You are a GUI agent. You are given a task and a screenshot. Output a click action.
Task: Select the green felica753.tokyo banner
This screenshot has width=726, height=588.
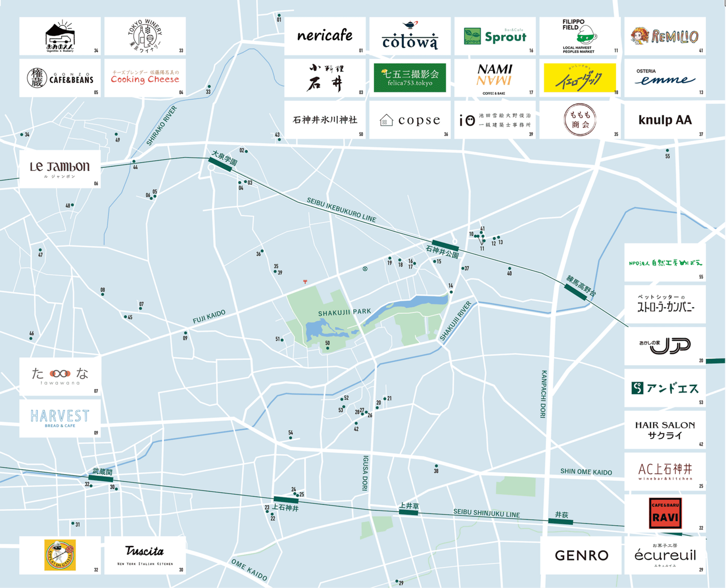point(410,78)
